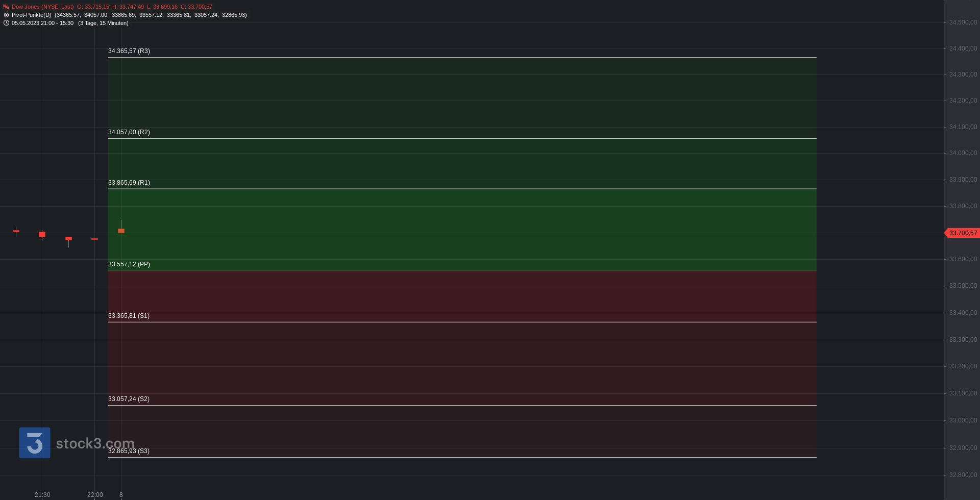Select the orange candle at the 8 marker
Image resolution: width=980 pixels, height=500 pixels.
(121, 231)
